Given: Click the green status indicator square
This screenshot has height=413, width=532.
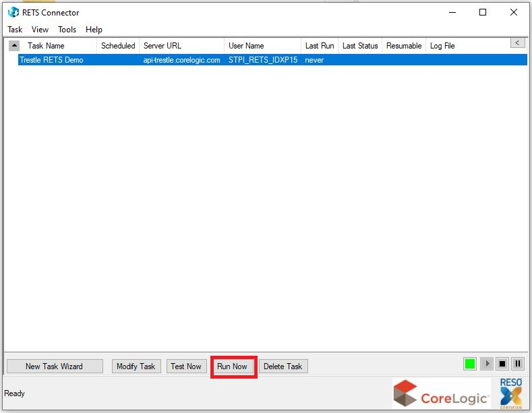Looking at the screenshot, I should [470, 364].
